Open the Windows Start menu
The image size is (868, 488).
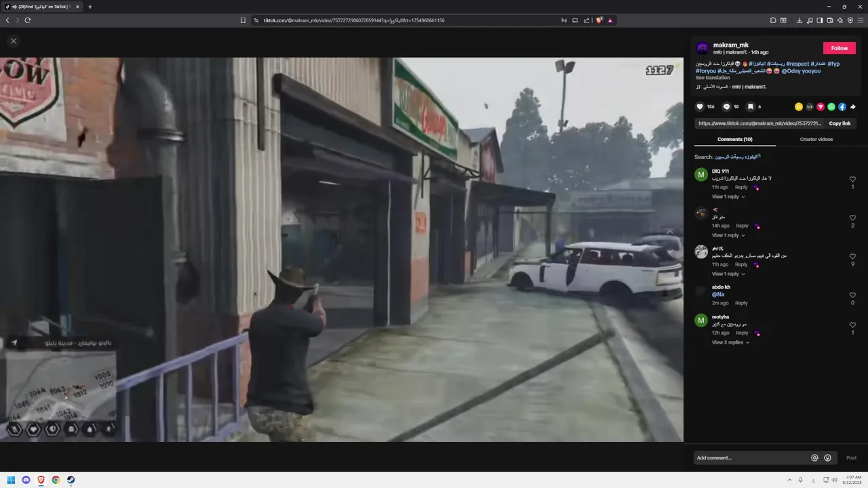[x=11, y=480]
